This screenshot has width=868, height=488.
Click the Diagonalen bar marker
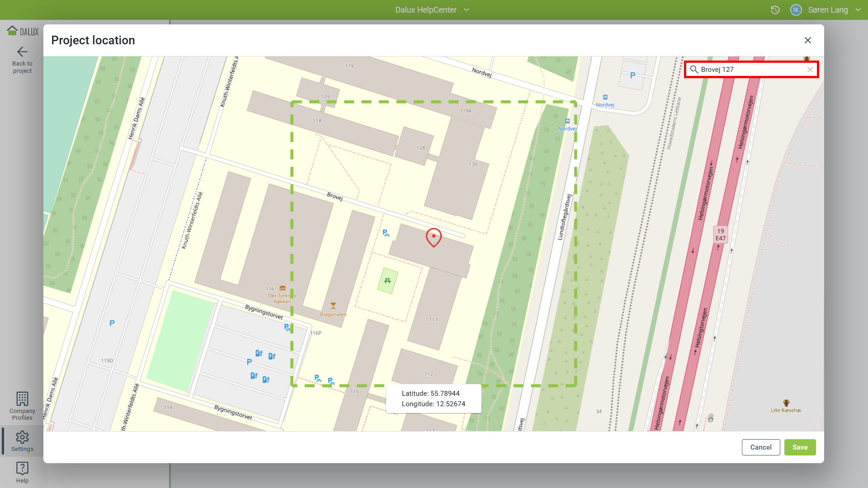coord(333,306)
